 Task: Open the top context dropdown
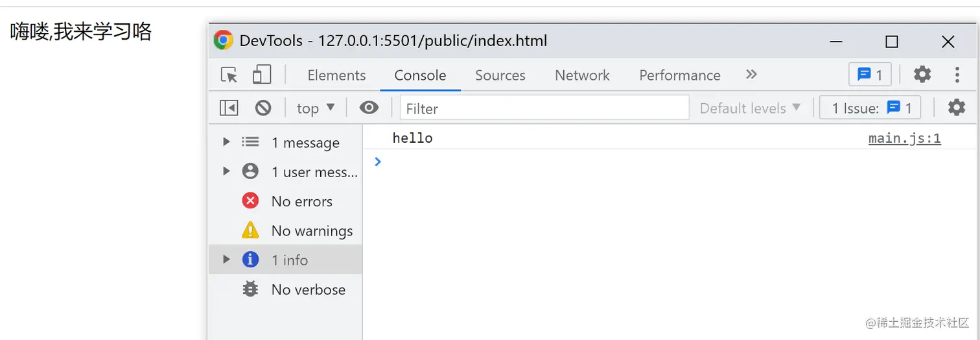click(316, 108)
